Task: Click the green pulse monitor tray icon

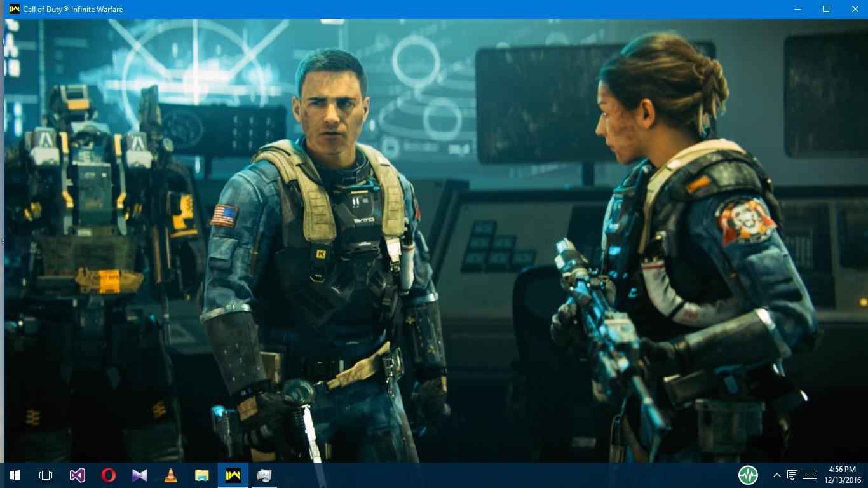Action: [748, 475]
